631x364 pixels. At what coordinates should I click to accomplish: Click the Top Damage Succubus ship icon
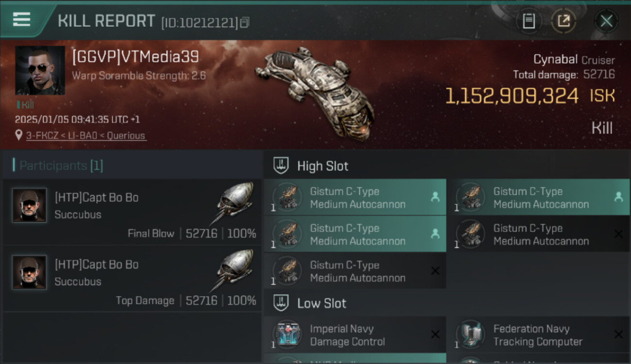(234, 267)
